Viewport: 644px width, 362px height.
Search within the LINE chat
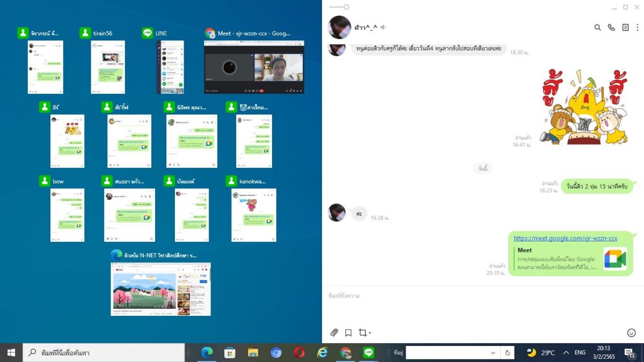[x=597, y=27]
